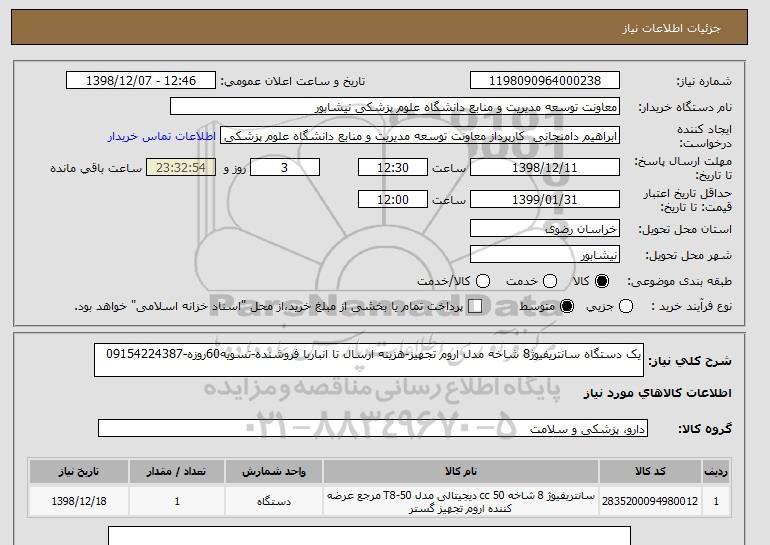Tick the Islamic treasury documents payment checkbox

475,306
